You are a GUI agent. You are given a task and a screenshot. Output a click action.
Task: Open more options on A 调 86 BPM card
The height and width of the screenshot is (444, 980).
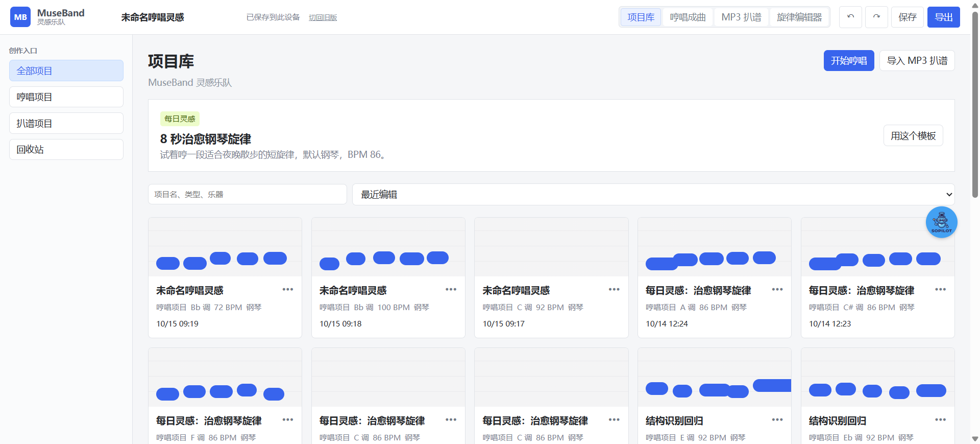[x=777, y=290]
